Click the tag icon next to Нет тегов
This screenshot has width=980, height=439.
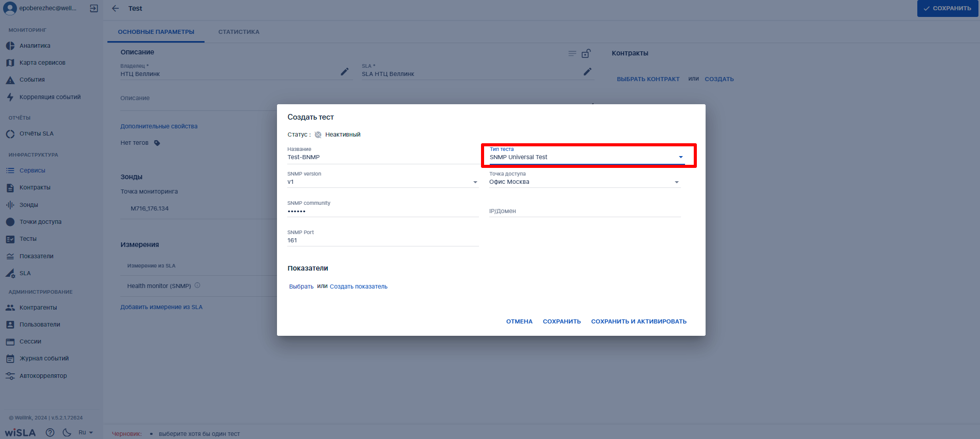click(x=157, y=143)
